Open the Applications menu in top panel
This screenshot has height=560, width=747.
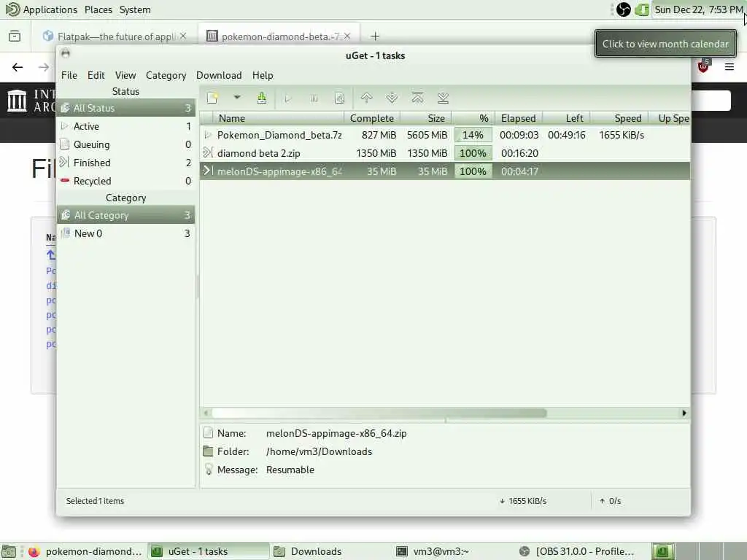(42, 9)
